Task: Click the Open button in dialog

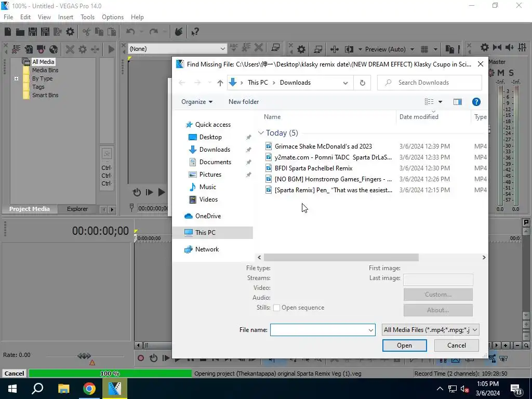Action: 404,345
